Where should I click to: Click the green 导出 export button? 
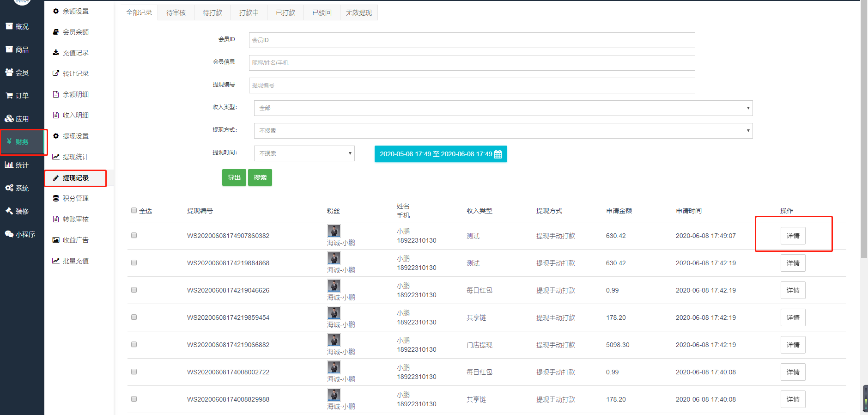[234, 177]
